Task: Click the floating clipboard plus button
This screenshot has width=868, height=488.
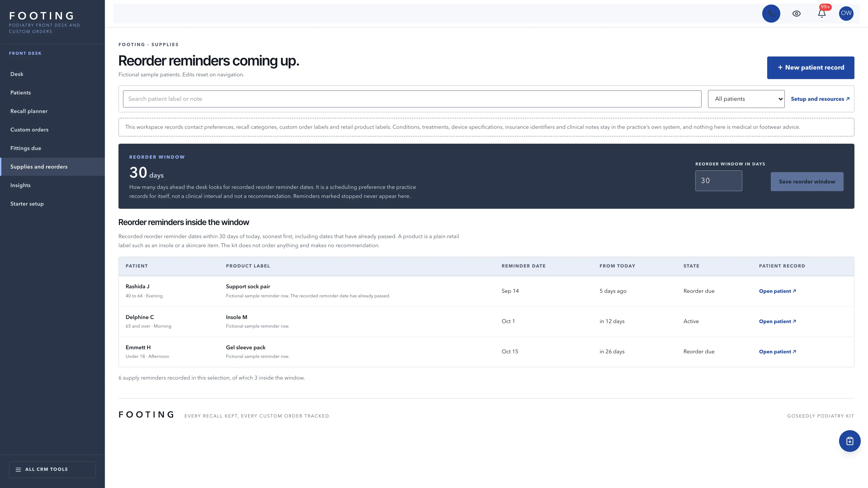Action: [x=849, y=441]
